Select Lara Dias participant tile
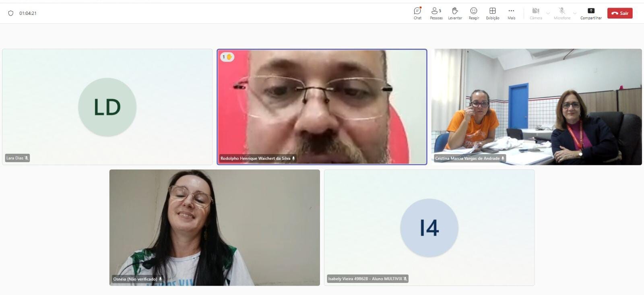 pos(107,107)
